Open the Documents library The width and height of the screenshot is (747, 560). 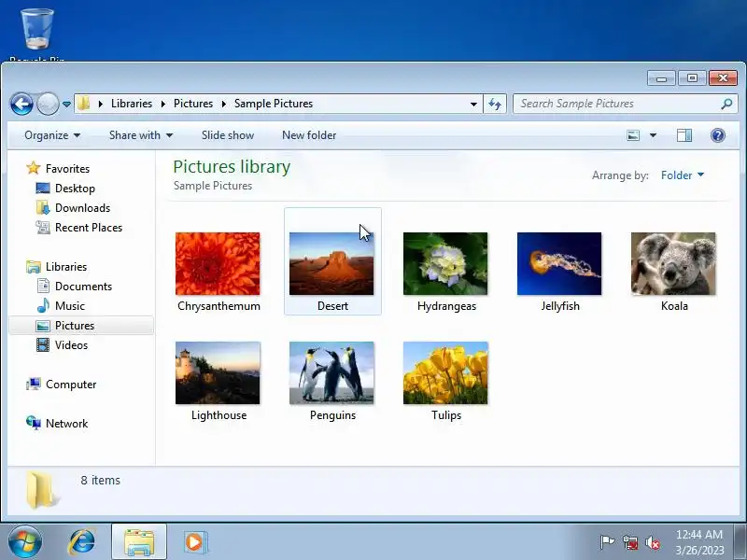(x=83, y=287)
